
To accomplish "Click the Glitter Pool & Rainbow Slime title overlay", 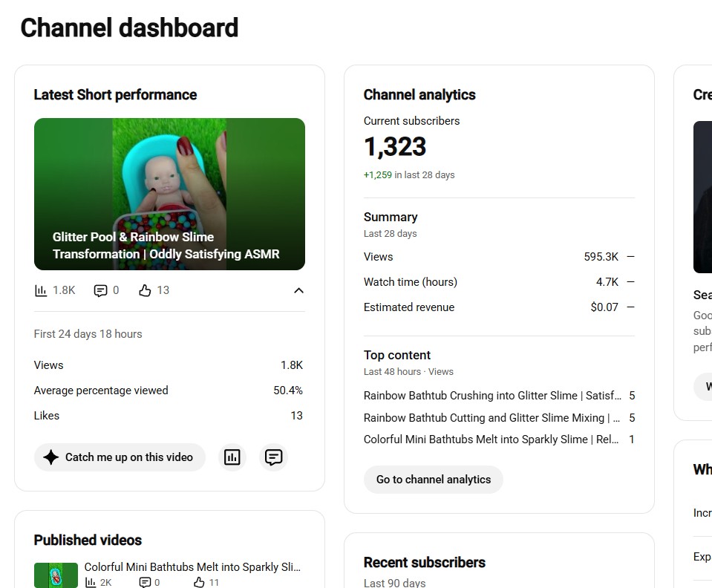I will [166, 246].
